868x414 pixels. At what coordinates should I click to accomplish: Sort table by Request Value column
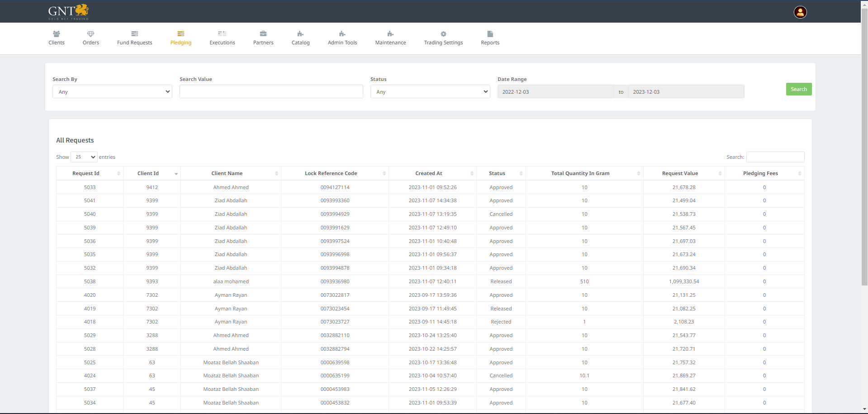point(680,173)
